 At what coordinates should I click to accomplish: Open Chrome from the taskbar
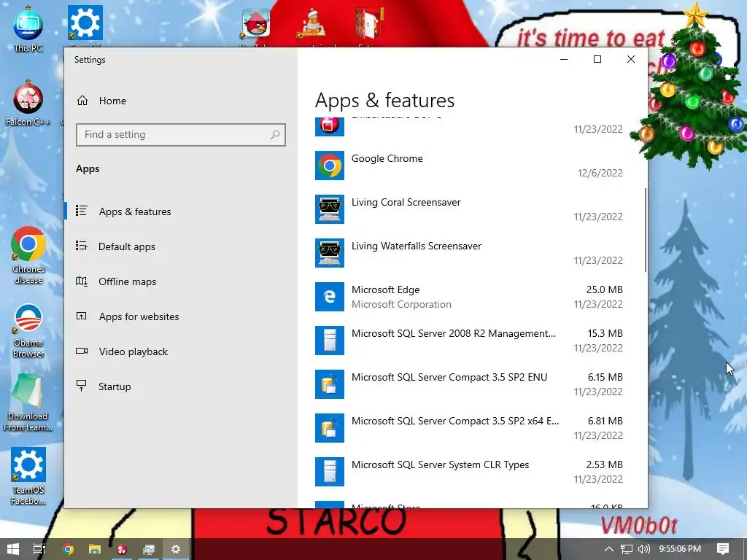[68, 549]
